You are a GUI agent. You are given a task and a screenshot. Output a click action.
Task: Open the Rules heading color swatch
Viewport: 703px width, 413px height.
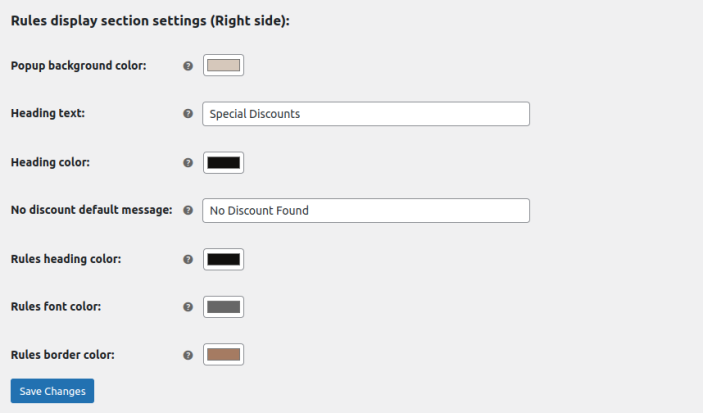pyautogui.click(x=223, y=259)
